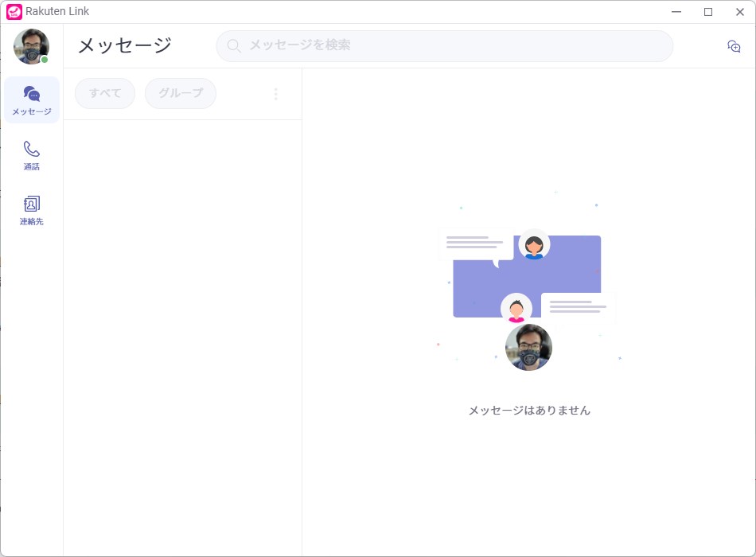
Task: Open the メッセージ tab in the sidebar
Action: 32,100
